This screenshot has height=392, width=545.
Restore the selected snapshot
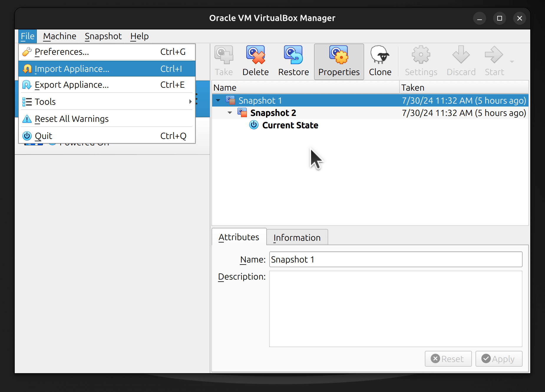pos(293,60)
